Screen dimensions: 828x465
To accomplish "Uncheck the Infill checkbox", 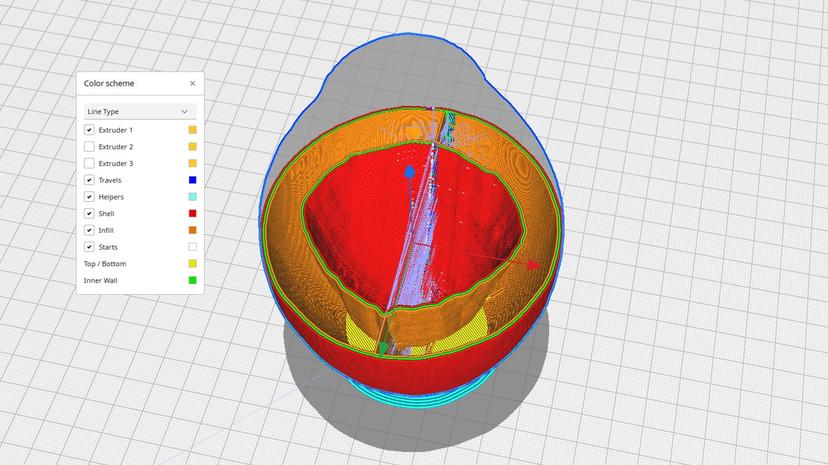I will 89,230.
